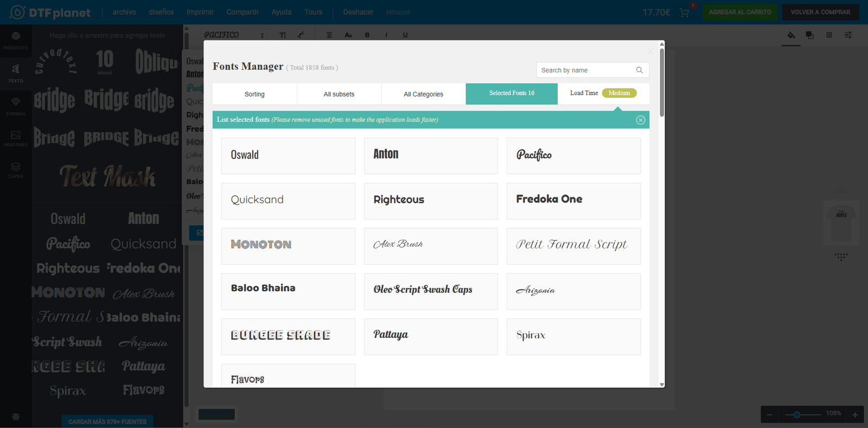The width and height of the screenshot is (868, 428).
Task: Toggle bold text formatting
Action: [367, 35]
